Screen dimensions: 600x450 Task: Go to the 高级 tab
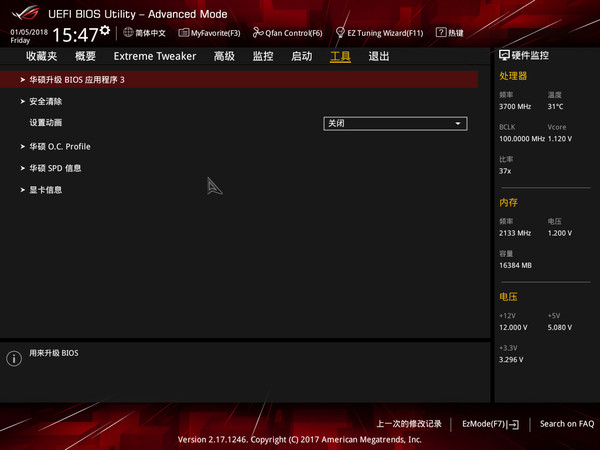click(x=224, y=56)
